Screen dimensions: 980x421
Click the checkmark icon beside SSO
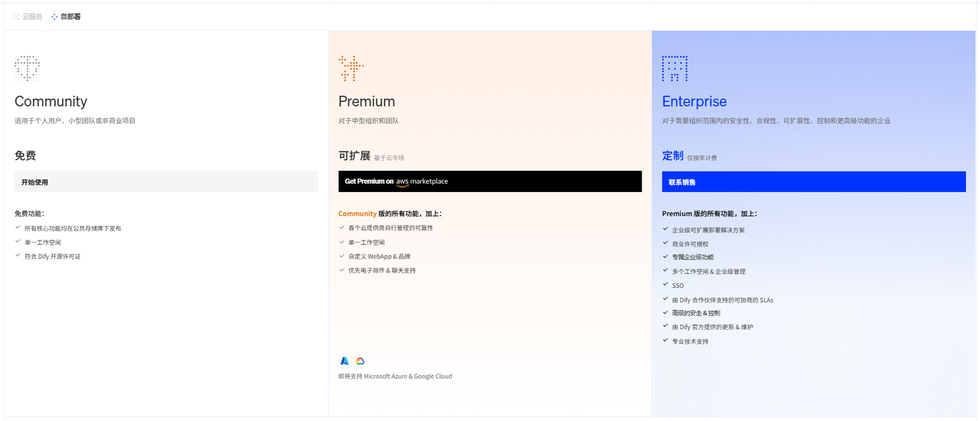point(665,285)
